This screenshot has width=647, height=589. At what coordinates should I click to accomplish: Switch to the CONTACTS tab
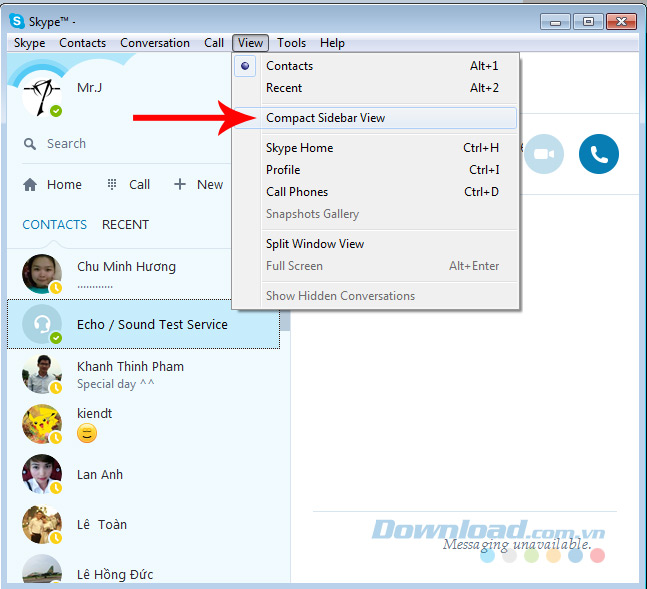pos(54,225)
